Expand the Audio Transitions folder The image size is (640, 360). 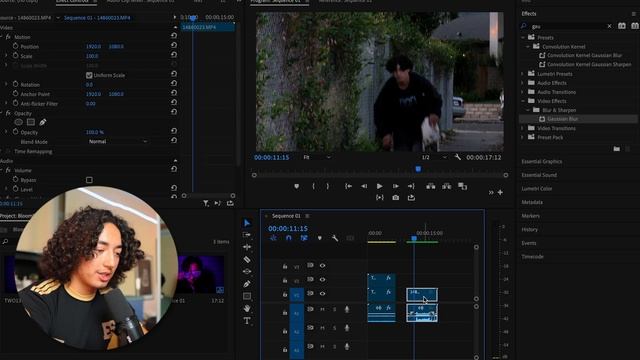pos(522,92)
